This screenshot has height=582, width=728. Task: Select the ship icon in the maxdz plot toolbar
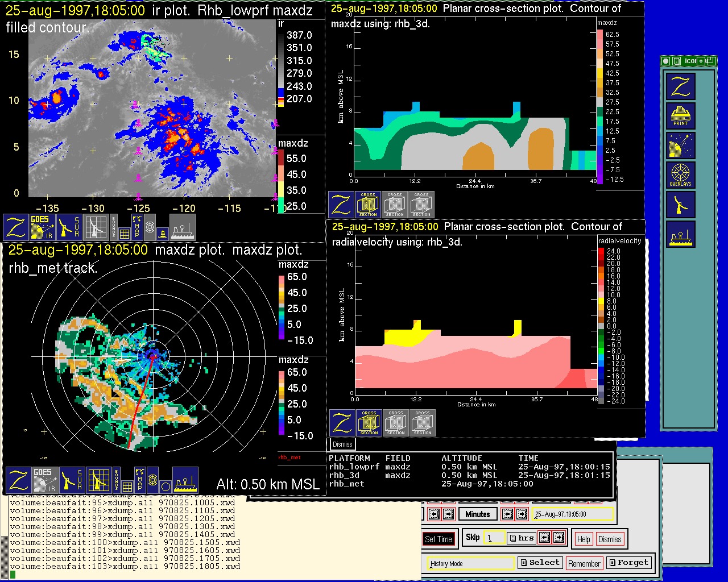click(185, 480)
